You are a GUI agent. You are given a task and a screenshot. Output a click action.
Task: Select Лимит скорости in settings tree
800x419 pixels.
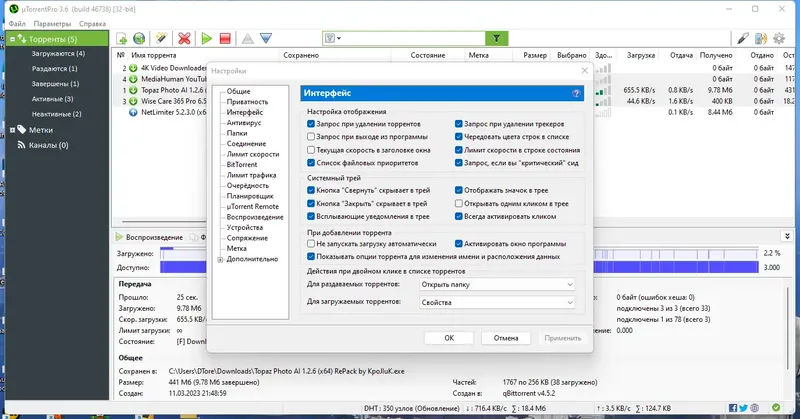[x=253, y=154]
